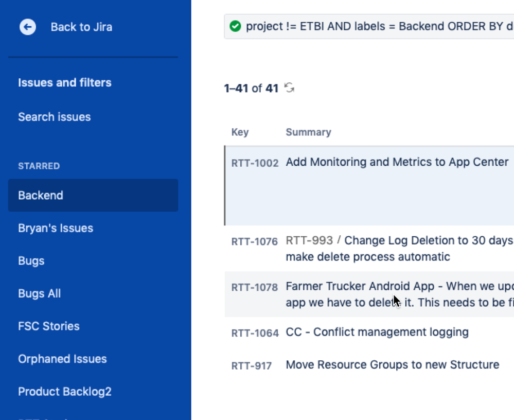Sort by the Summary column header
Viewport: 514px width, 420px height.
(309, 132)
